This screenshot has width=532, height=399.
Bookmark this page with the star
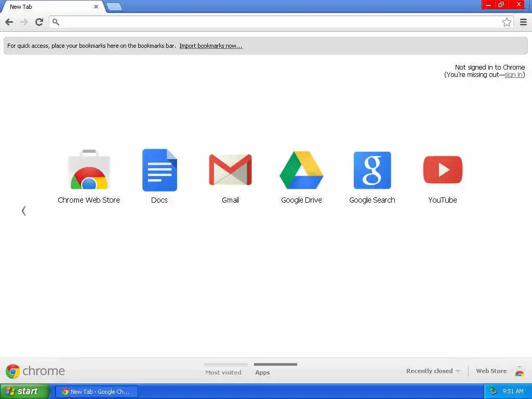pyautogui.click(x=507, y=22)
